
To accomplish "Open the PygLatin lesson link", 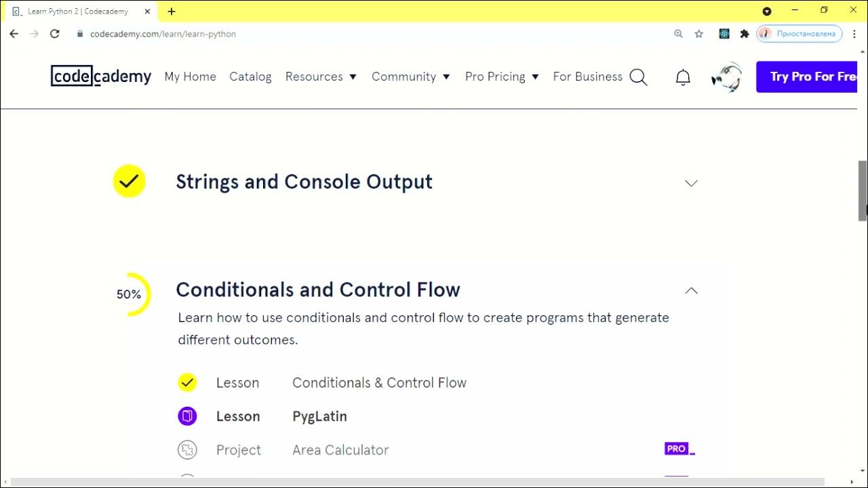I will point(319,416).
